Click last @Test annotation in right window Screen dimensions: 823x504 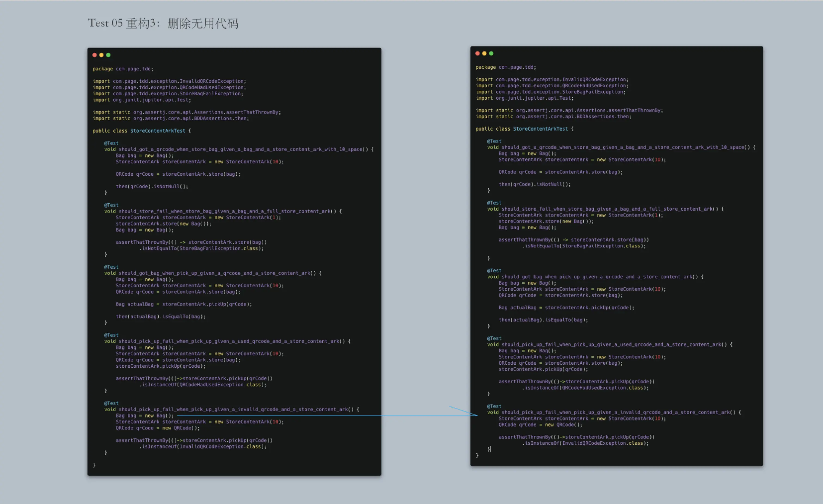[x=494, y=406]
